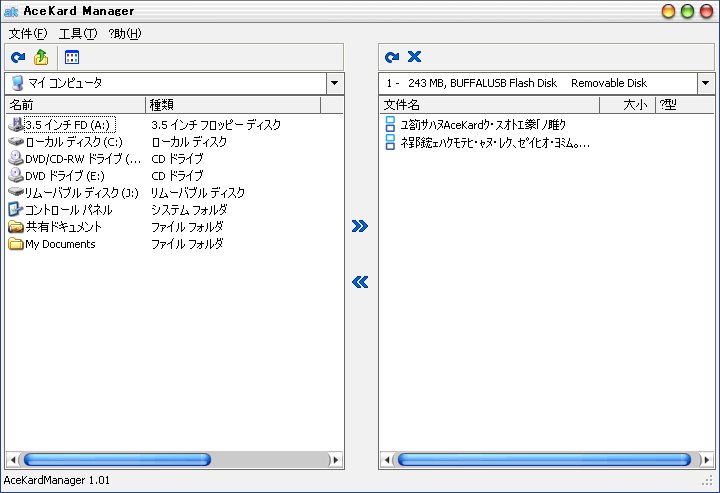Sort card files by 文件名 column
This screenshot has height=493, width=720.
[489, 105]
